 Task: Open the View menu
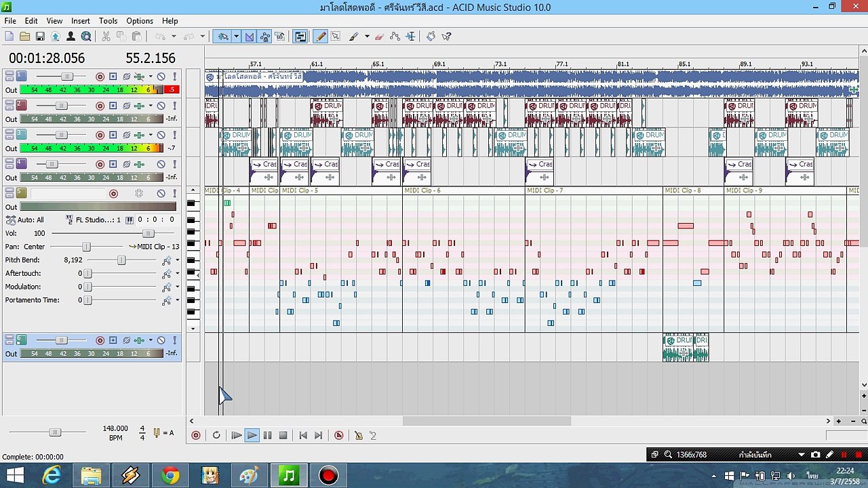point(54,21)
